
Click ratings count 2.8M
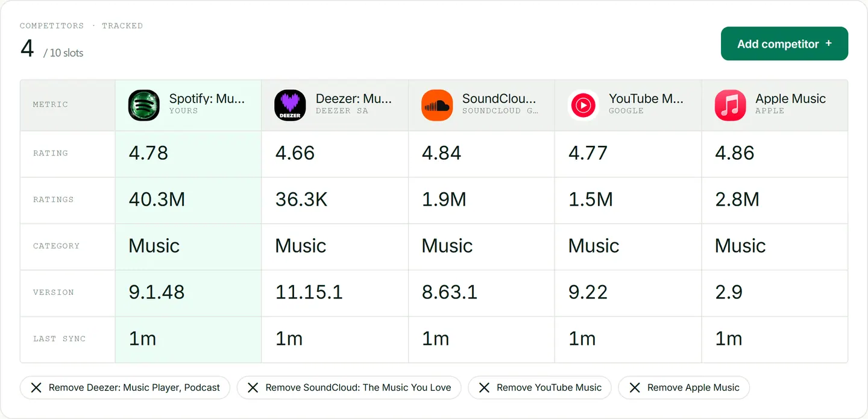(737, 200)
